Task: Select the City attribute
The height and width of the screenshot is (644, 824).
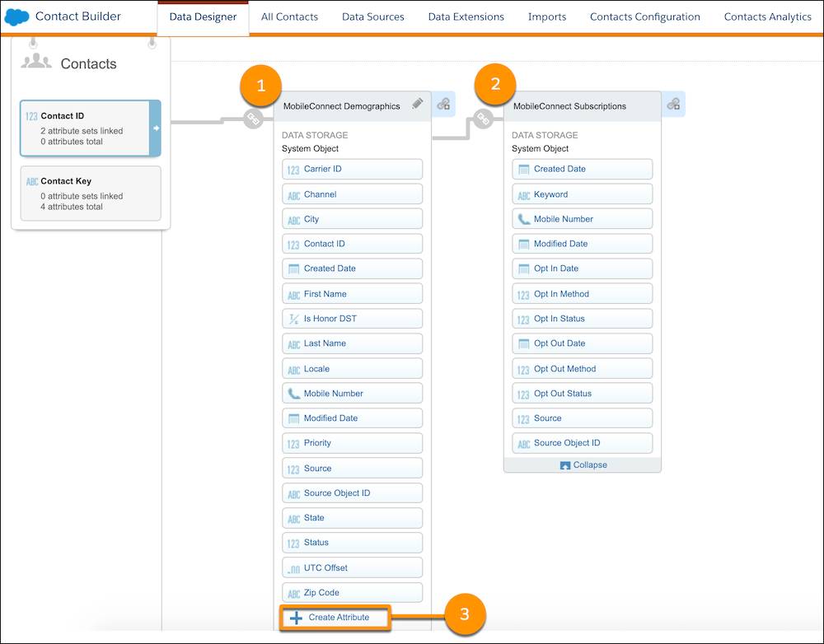Action: point(352,219)
